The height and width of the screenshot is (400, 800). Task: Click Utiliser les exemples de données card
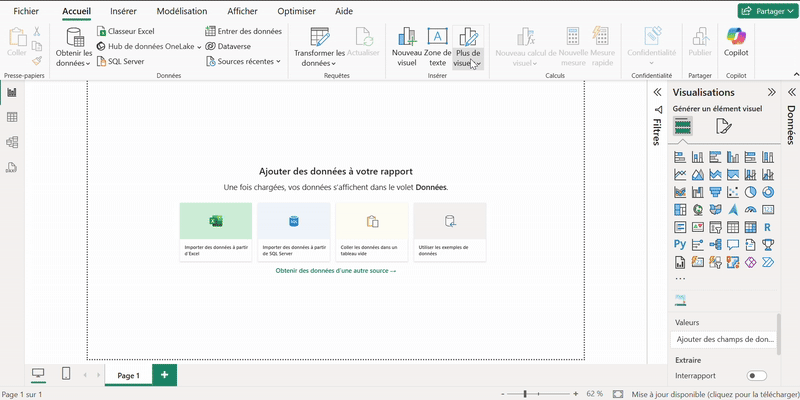450,232
